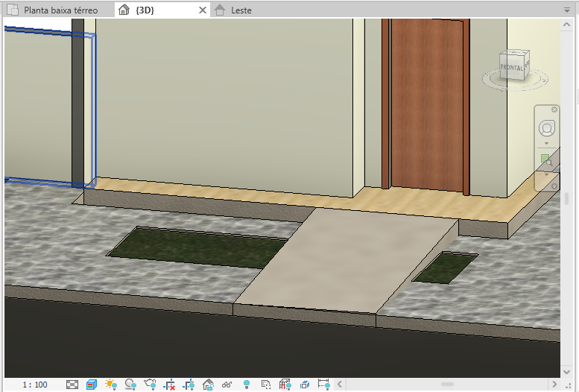Toggle Shadows on or off

pos(130,385)
